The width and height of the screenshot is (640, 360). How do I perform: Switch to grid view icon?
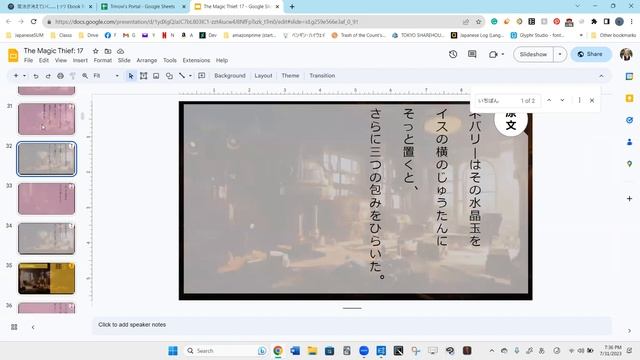click(14, 327)
